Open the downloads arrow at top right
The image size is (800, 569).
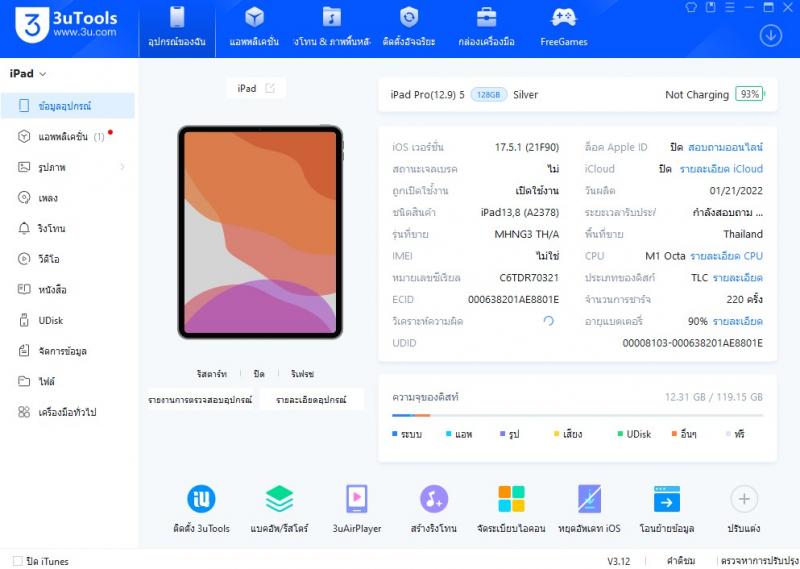[770, 35]
